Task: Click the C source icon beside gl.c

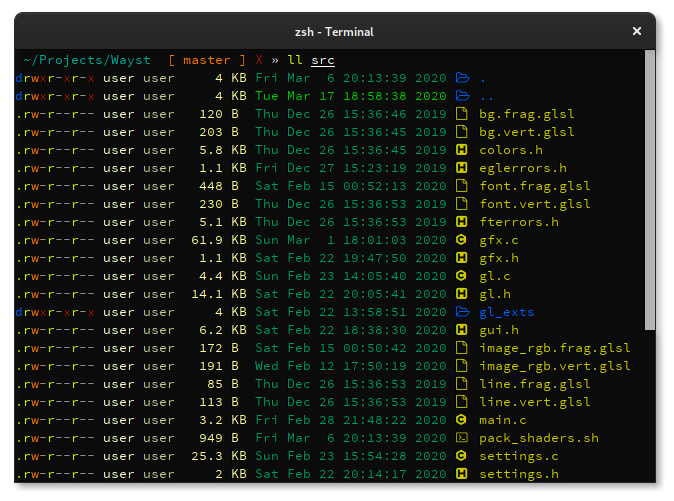Action: (461, 276)
